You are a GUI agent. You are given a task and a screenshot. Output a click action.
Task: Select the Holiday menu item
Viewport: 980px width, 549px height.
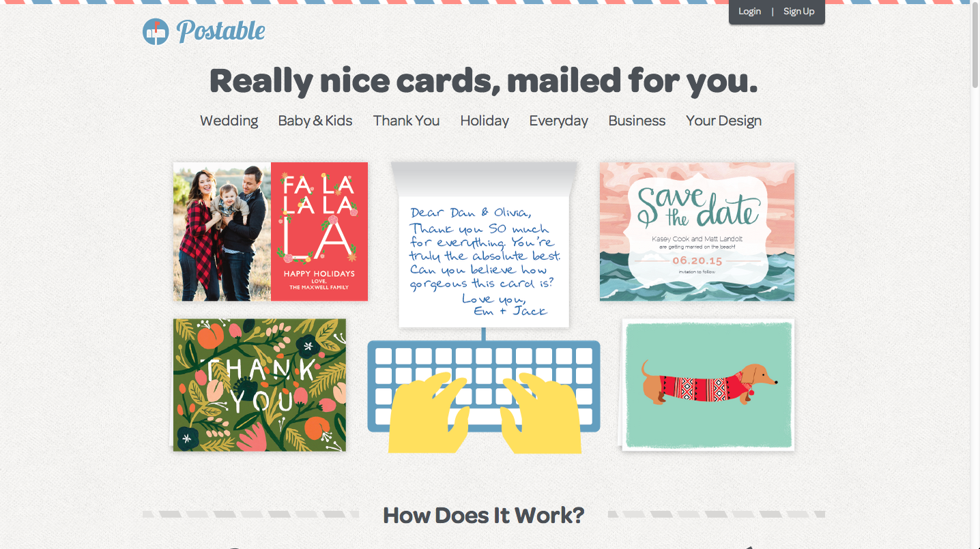coord(485,121)
